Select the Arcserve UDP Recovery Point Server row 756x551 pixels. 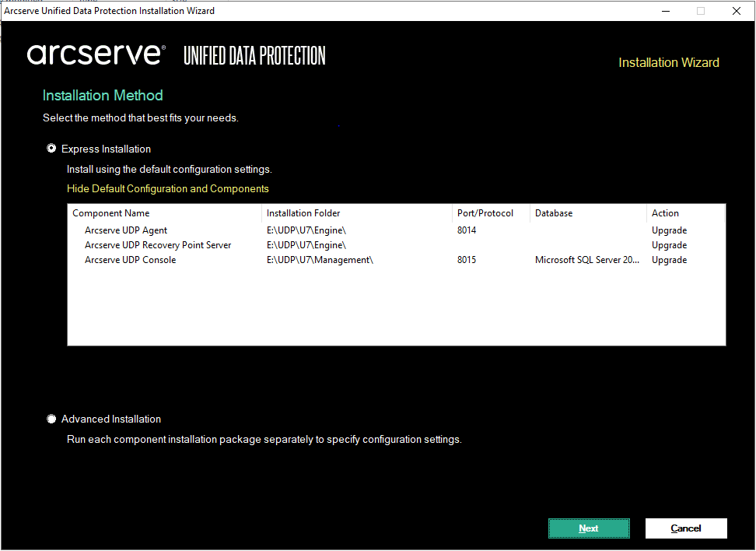pos(397,245)
